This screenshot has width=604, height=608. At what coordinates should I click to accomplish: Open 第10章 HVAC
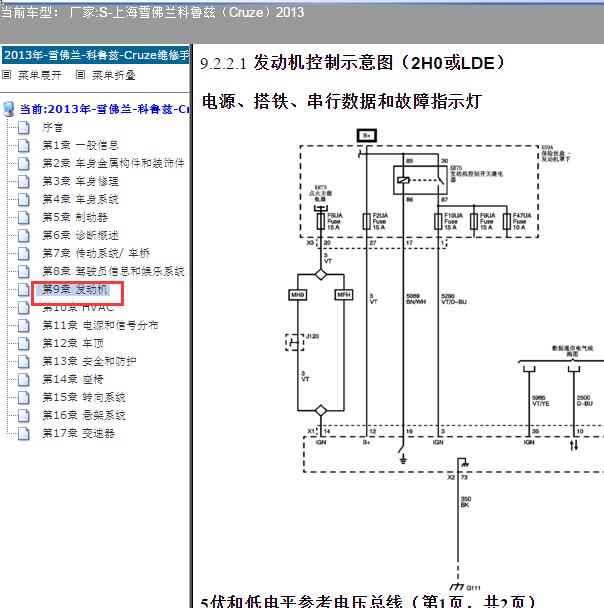78,307
